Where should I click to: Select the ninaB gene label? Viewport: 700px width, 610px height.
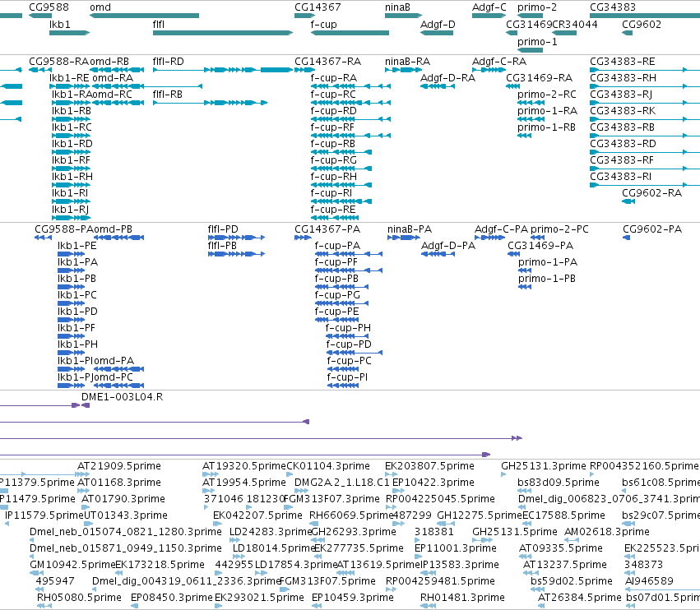pyautogui.click(x=397, y=7)
